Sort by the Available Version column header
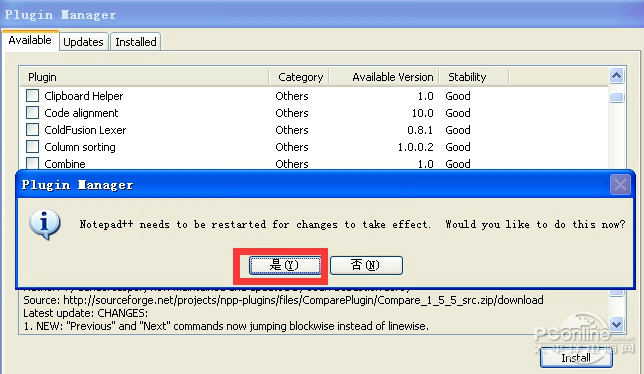 [x=384, y=77]
